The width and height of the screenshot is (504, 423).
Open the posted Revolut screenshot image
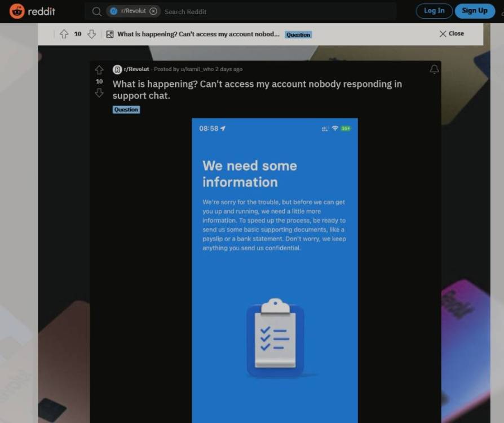[275, 270]
